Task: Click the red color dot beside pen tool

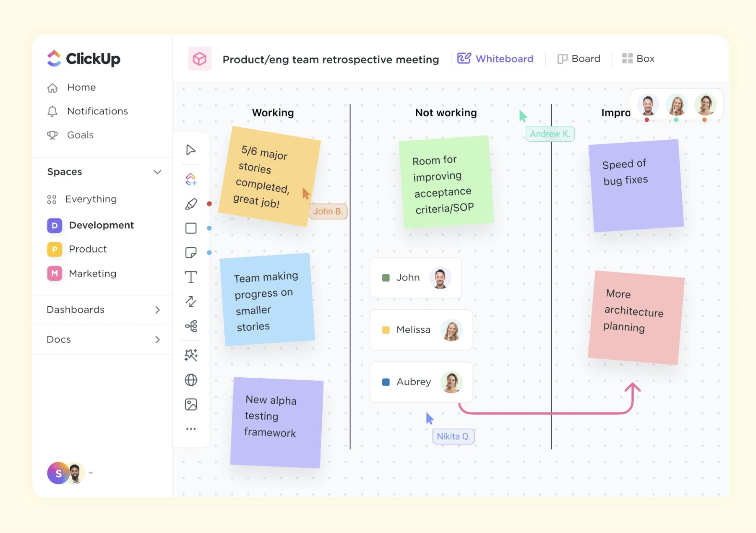Action: click(209, 204)
